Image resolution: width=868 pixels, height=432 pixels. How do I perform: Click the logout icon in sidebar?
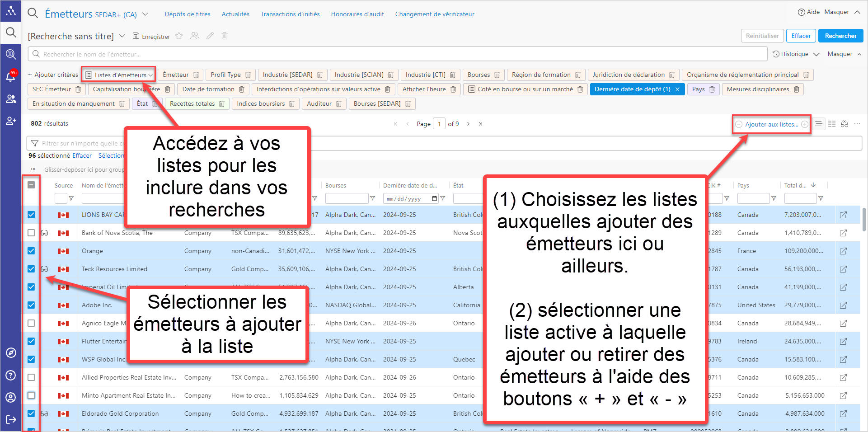(x=11, y=419)
